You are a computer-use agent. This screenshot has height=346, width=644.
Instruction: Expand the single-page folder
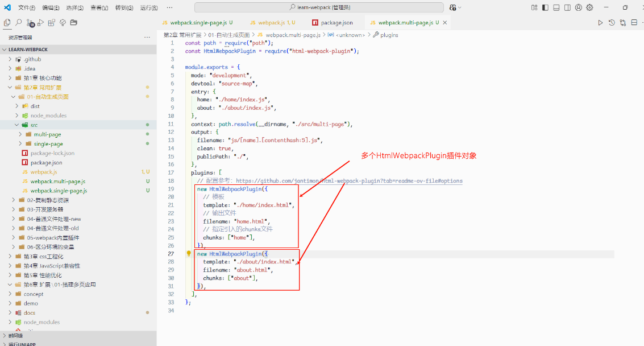pyautogui.click(x=78, y=144)
